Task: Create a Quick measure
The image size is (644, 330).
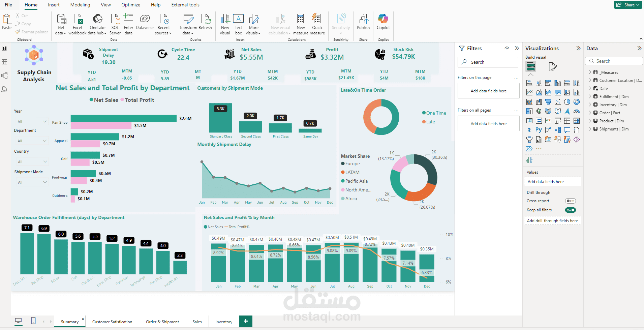Action: (317, 24)
